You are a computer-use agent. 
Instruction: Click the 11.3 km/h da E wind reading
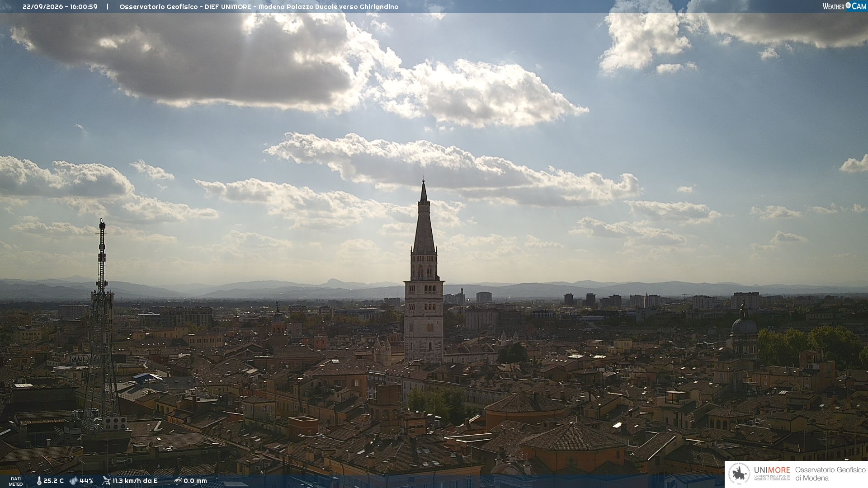(135, 481)
